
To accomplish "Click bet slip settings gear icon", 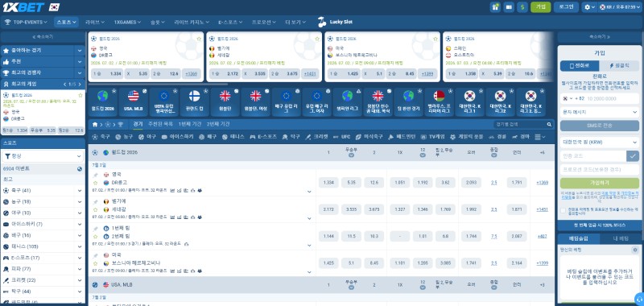I will [x=635, y=250].
